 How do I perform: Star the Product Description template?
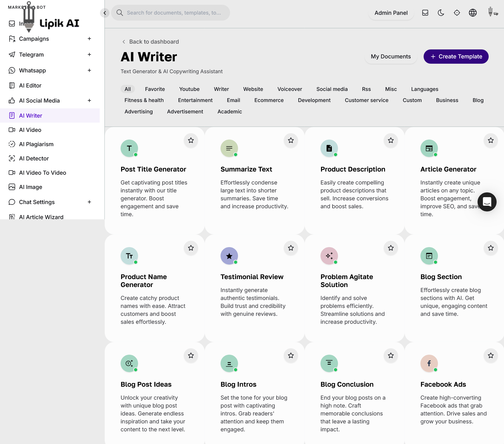[391, 140]
